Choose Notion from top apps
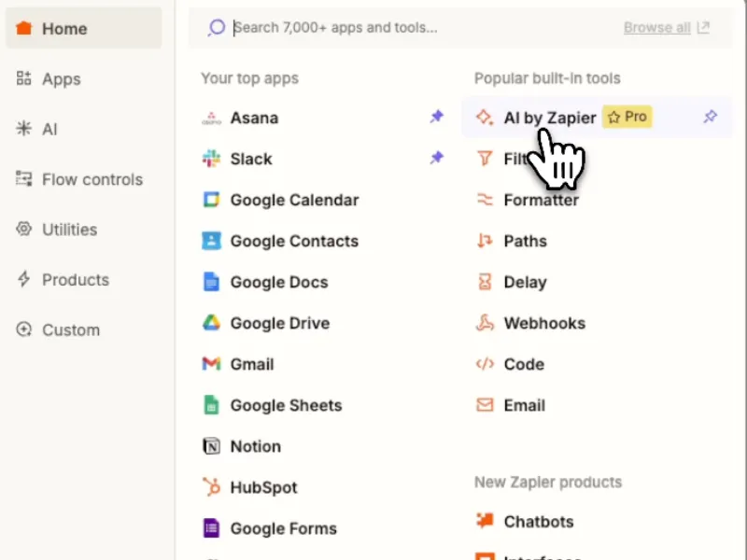 (x=256, y=446)
